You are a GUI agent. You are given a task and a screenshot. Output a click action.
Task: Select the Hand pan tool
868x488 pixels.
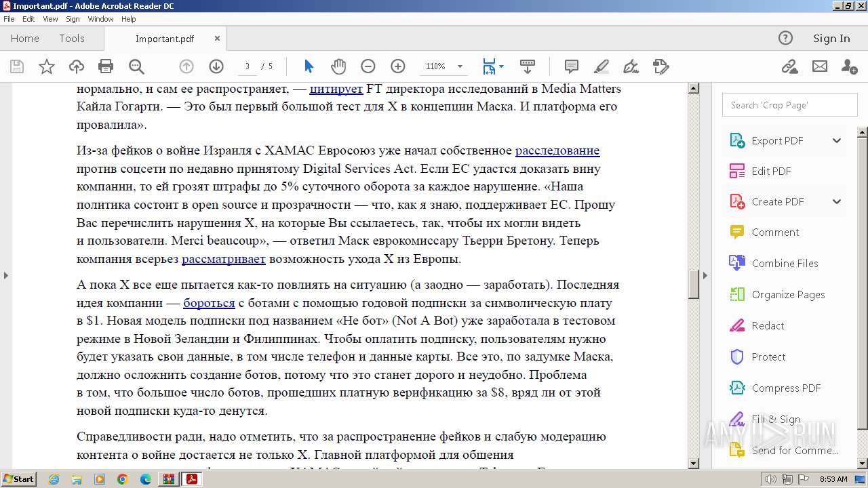coord(338,66)
